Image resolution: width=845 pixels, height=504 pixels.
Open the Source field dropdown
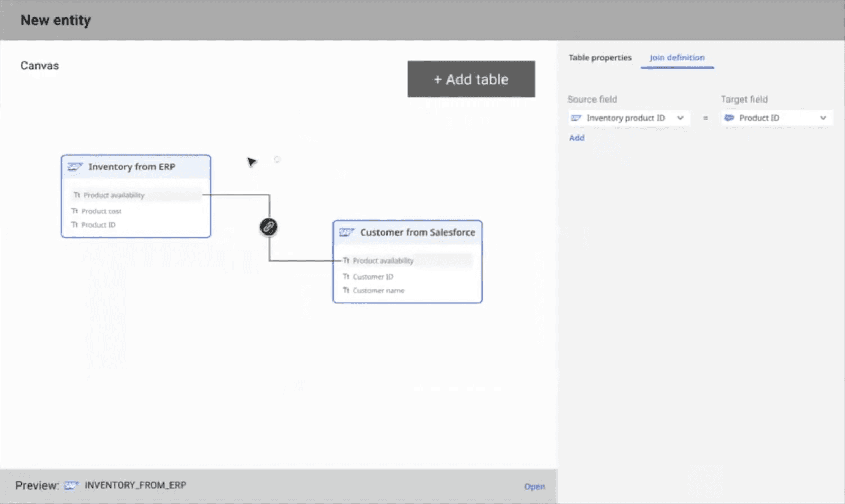[x=629, y=118]
